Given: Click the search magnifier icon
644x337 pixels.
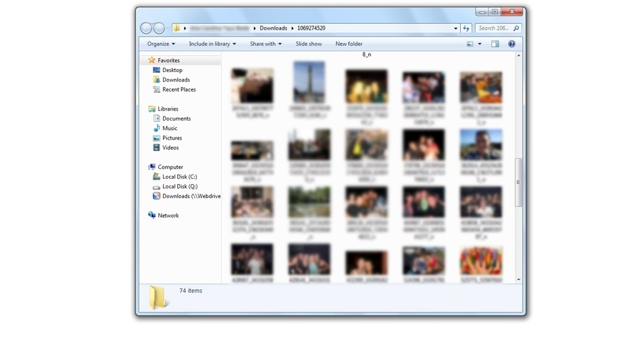Looking at the screenshot, I should coord(516,28).
